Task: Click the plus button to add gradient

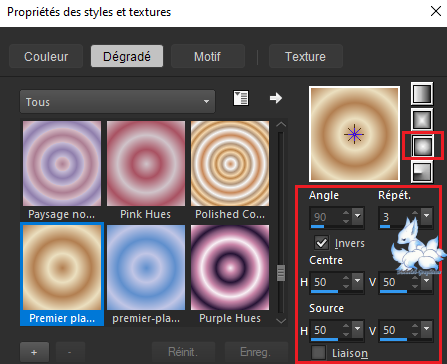Action: (x=34, y=352)
